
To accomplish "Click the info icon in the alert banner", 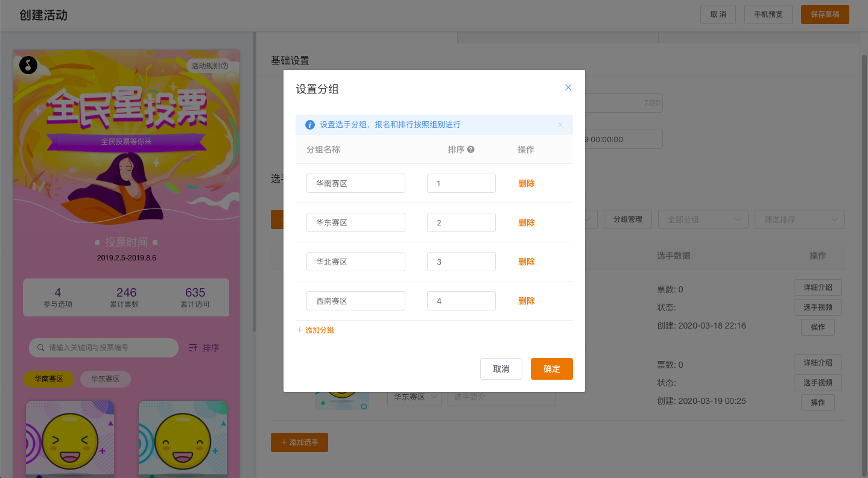I will pos(310,125).
